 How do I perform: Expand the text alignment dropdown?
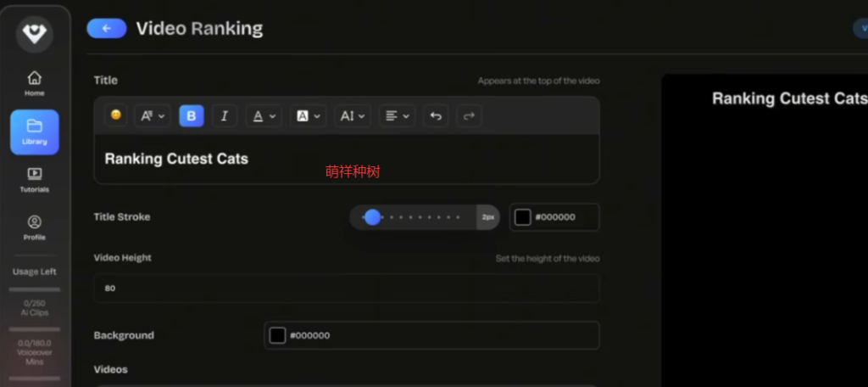tap(395, 115)
